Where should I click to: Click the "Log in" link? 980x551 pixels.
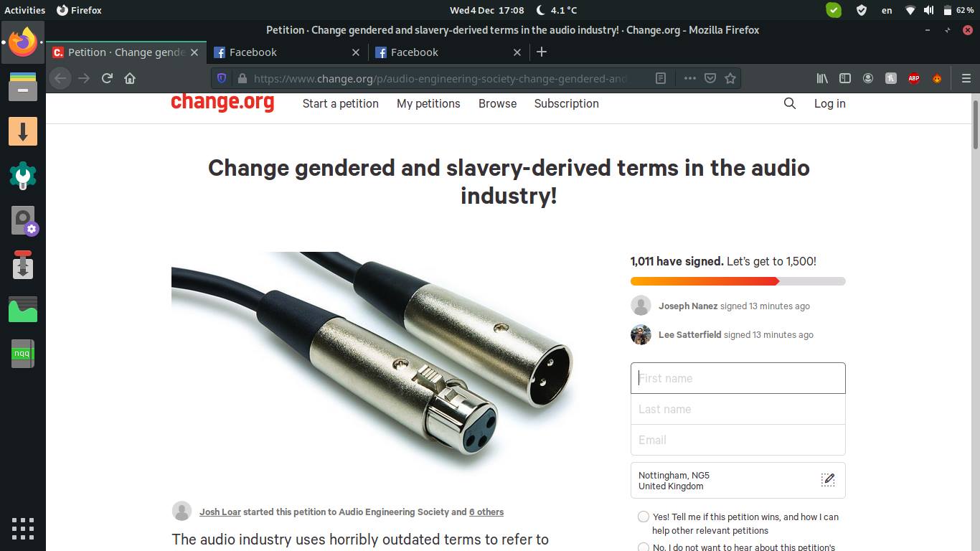[x=829, y=103]
